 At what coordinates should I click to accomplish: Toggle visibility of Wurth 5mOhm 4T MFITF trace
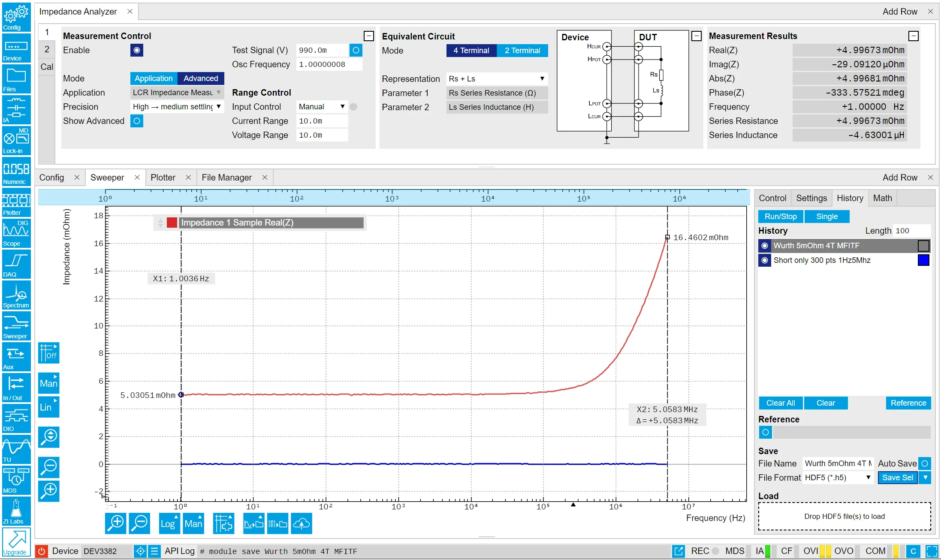(765, 246)
